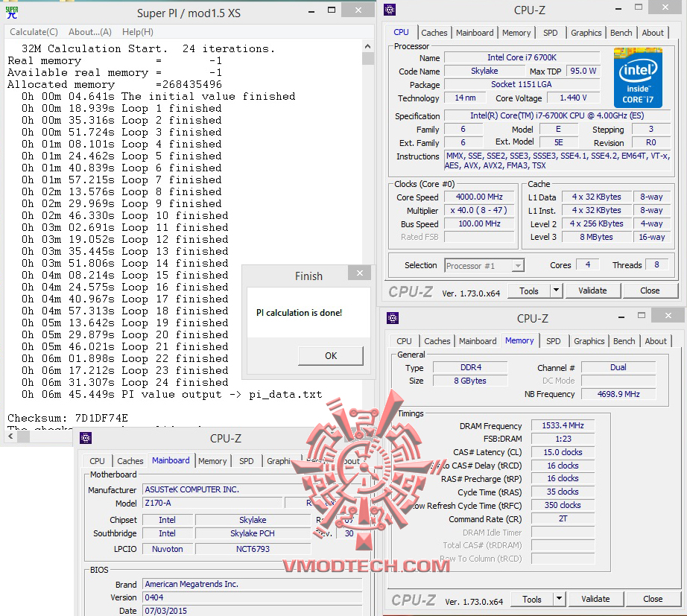The width and height of the screenshot is (687, 616).
Task: Select the CPU tab in top CPU-Z window
Action: point(401,32)
